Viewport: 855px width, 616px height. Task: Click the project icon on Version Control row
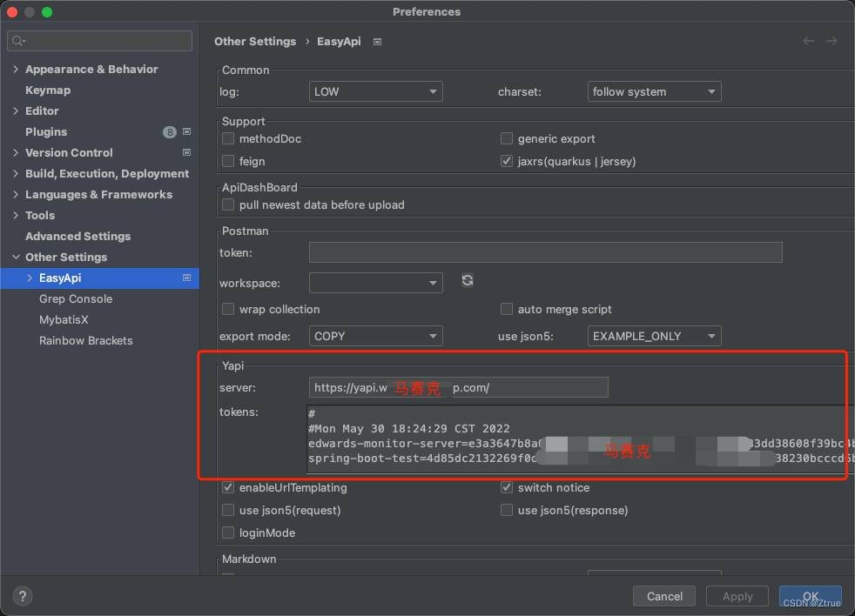click(186, 152)
